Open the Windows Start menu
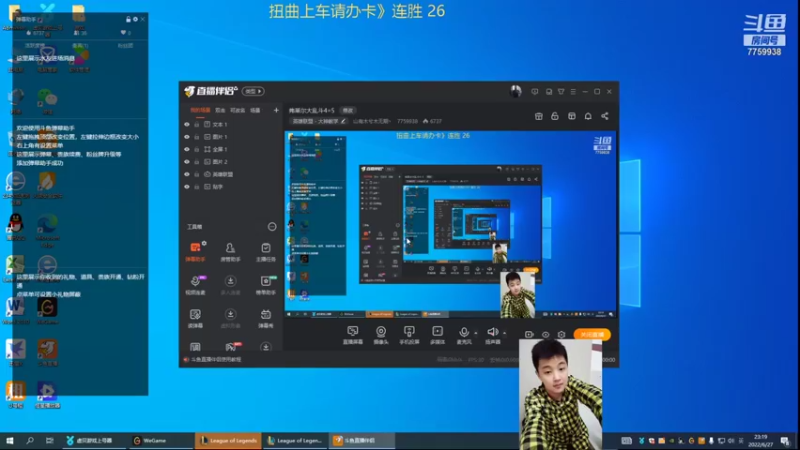 coord(10,440)
